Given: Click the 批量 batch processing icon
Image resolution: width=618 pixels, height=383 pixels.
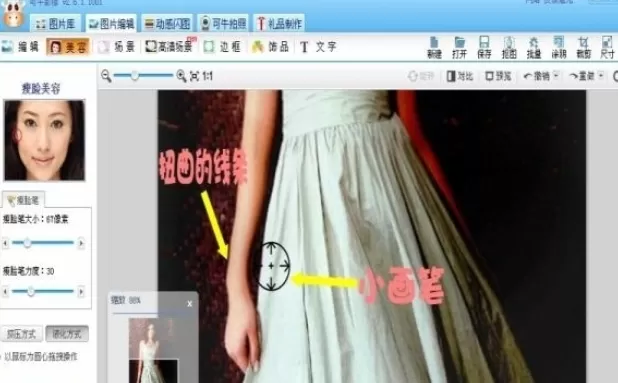Looking at the screenshot, I should (534, 48).
